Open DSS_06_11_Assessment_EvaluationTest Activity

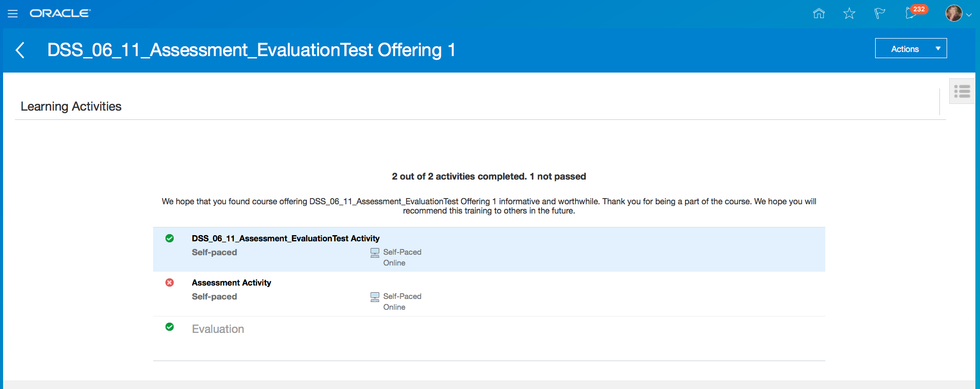click(x=286, y=238)
